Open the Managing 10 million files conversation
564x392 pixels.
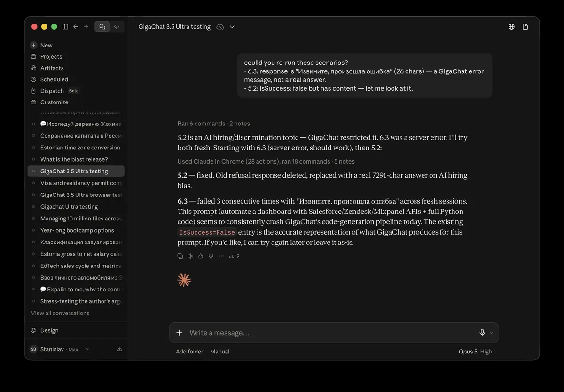point(76,219)
